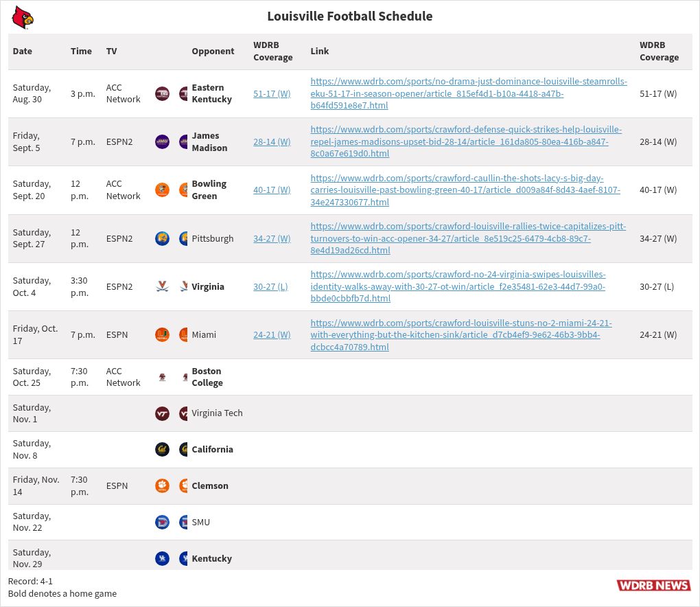Click the fully visible Eastern Kentucky team logo
The image size is (700, 607).
(x=162, y=93)
